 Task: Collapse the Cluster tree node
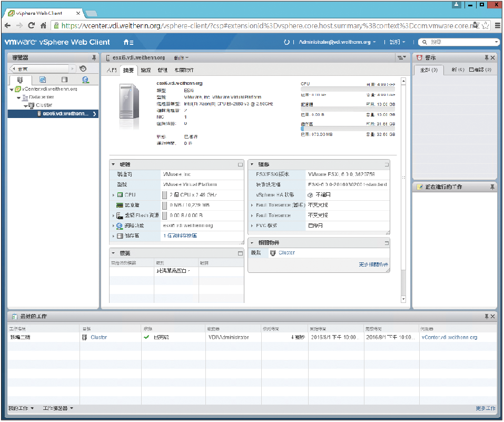click(x=25, y=106)
